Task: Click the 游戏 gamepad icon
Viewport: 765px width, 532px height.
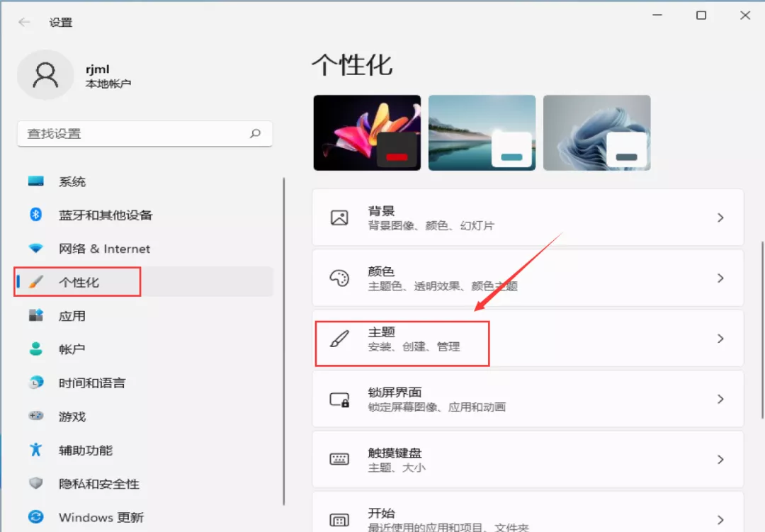Action: click(x=35, y=416)
